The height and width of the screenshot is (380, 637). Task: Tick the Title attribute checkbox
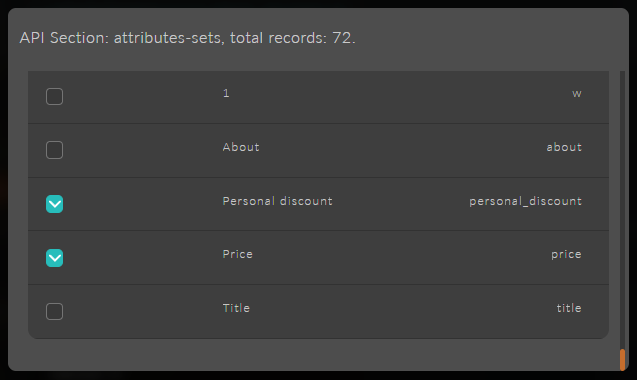54,312
